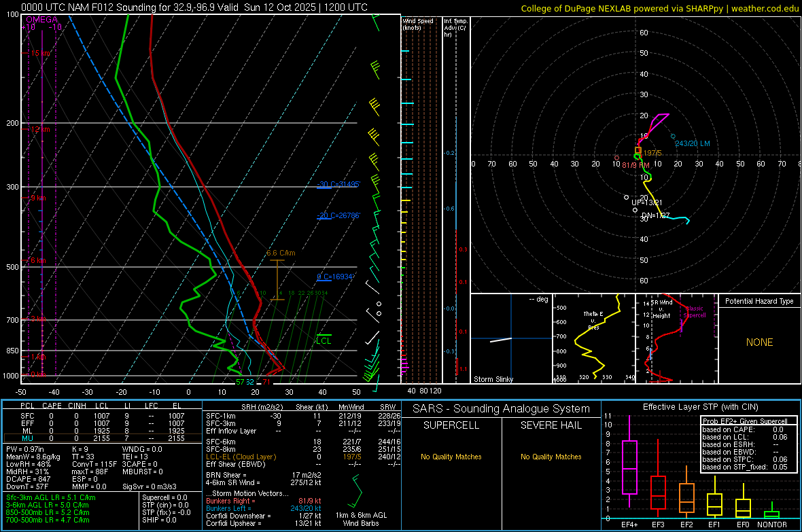
Task: Click the SHIP = 0.0 value
Action: (159, 520)
